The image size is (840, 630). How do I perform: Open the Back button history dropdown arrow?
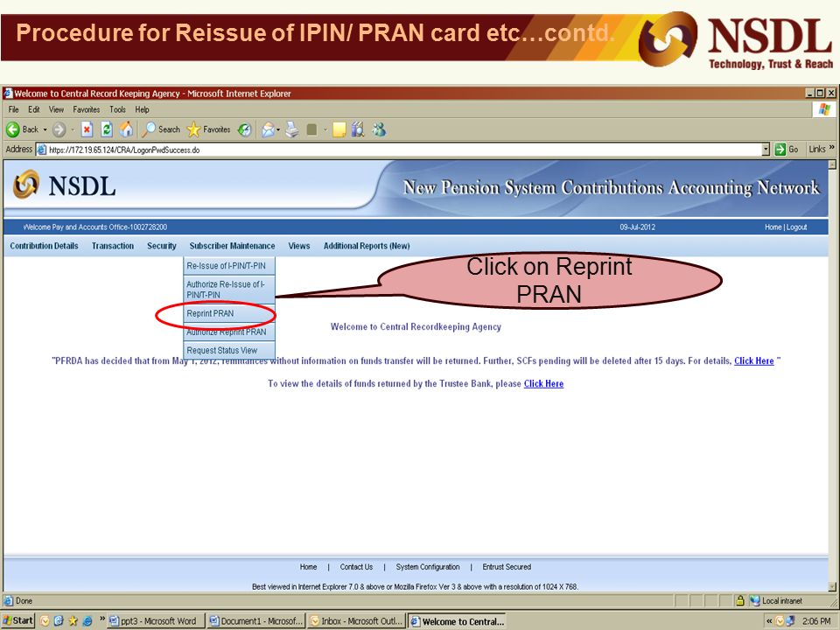[x=45, y=129]
